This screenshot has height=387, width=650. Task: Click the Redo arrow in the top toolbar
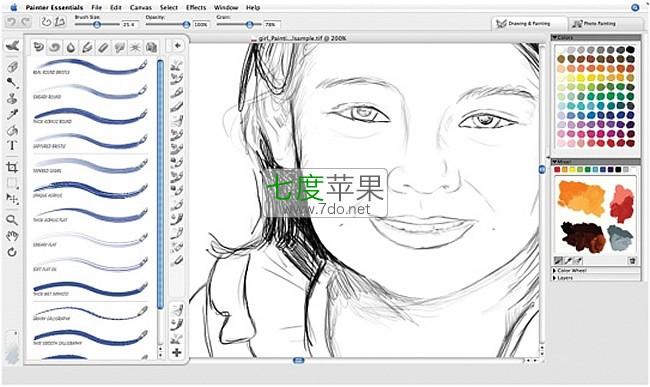click(26, 22)
